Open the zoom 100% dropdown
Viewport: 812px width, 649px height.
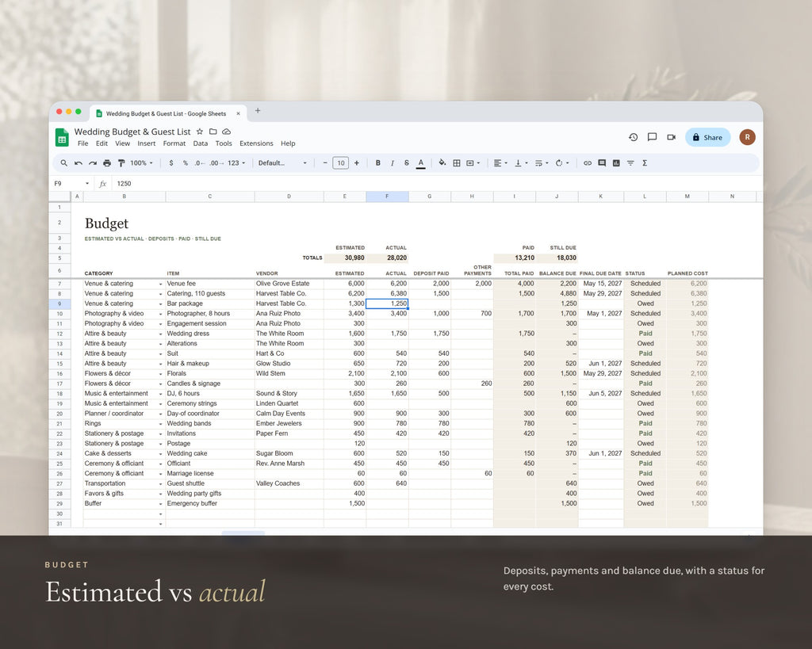click(x=141, y=163)
